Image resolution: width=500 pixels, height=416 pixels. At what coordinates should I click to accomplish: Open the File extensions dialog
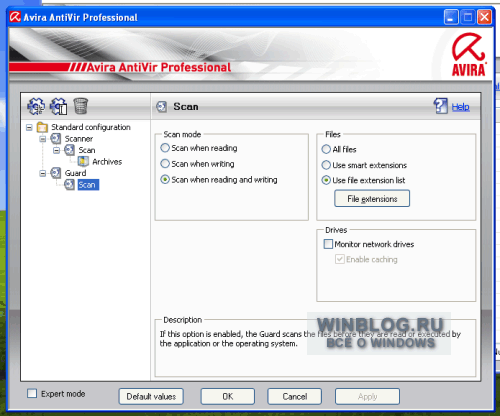(372, 199)
